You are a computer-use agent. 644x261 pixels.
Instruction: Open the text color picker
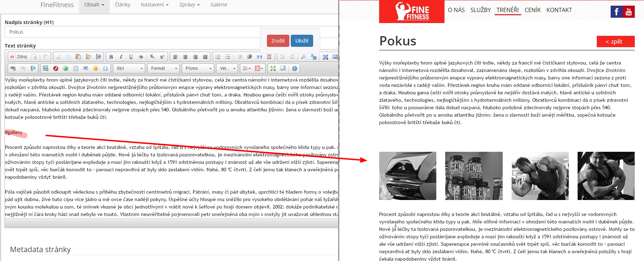[x=246, y=68]
